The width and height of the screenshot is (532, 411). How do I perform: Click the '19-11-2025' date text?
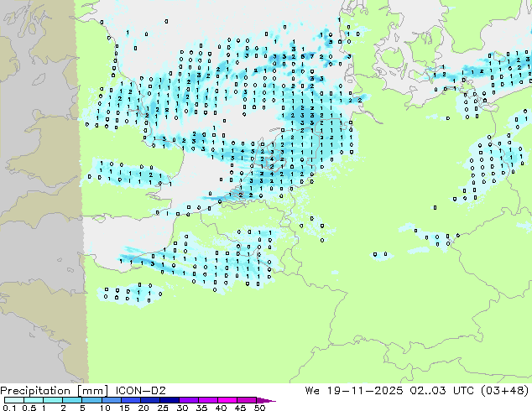tap(365, 391)
